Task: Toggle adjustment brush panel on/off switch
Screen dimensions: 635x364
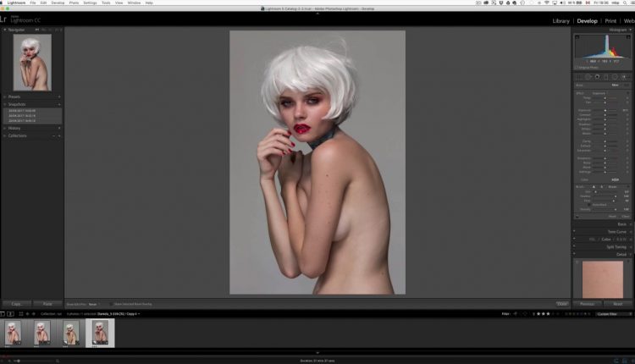Action: (x=577, y=217)
